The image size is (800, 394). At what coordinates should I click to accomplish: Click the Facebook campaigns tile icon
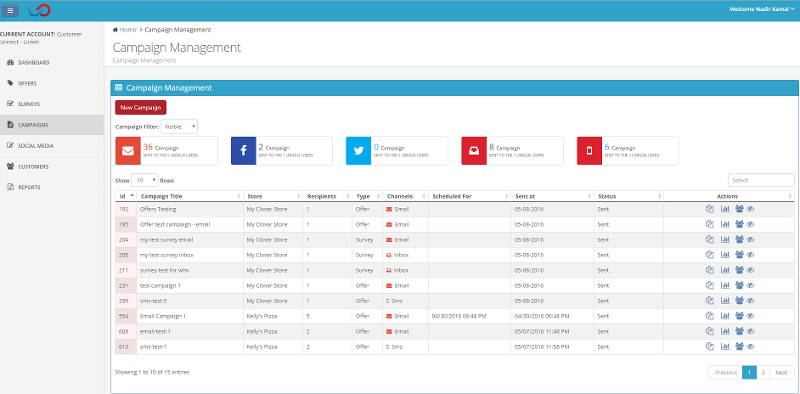point(243,151)
